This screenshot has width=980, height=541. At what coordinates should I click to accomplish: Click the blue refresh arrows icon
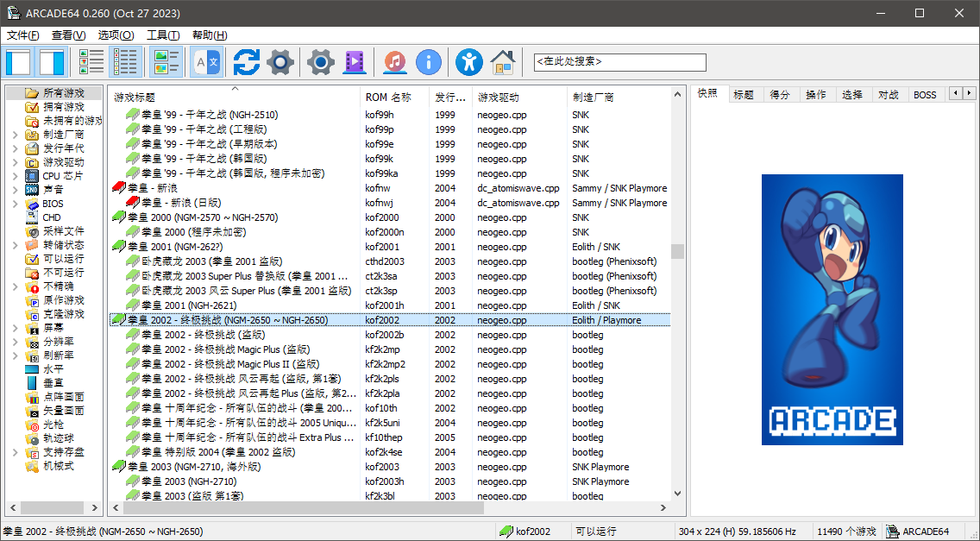pyautogui.click(x=247, y=62)
